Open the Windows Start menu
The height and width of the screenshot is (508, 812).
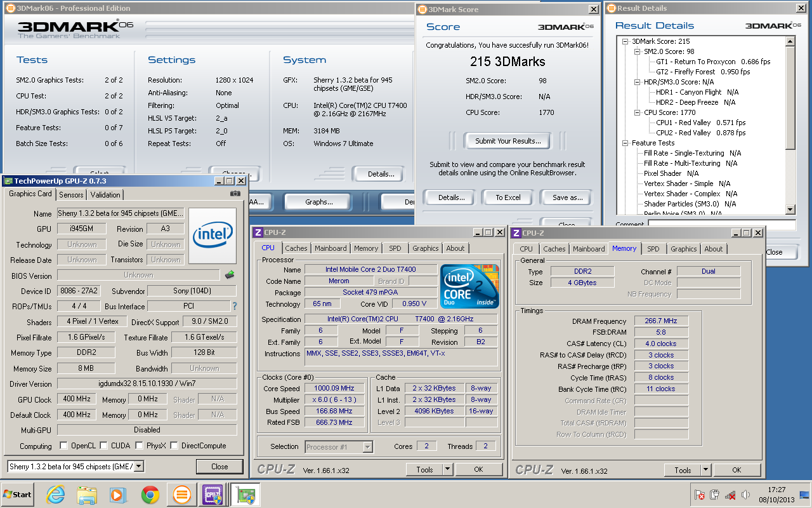[18, 494]
